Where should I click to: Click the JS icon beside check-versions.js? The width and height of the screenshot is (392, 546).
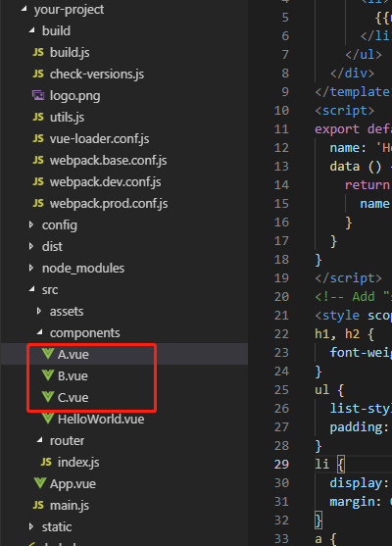(38, 74)
